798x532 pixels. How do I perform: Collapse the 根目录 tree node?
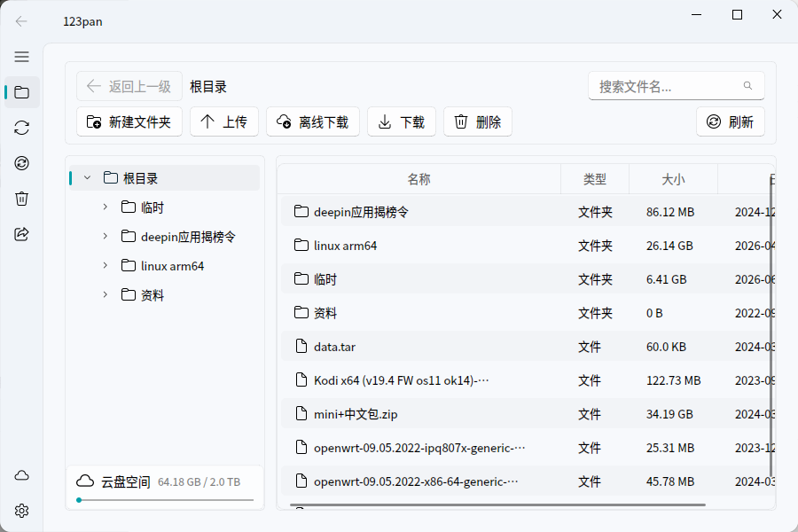pos(87,177)
